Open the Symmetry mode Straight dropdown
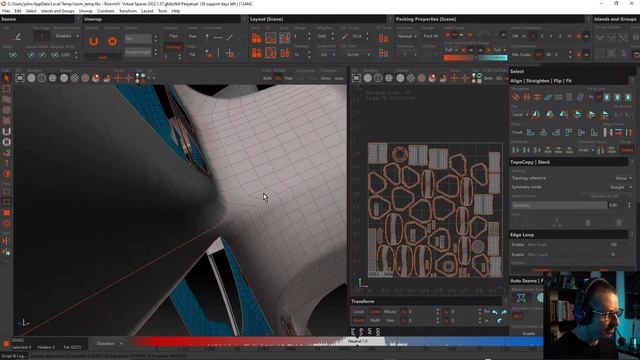This screenshot has width=640, height=360. click(620, 187)
